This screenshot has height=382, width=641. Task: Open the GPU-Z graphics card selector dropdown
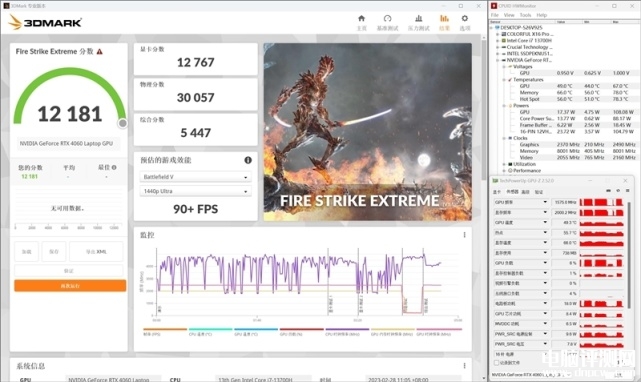(531, 374)
